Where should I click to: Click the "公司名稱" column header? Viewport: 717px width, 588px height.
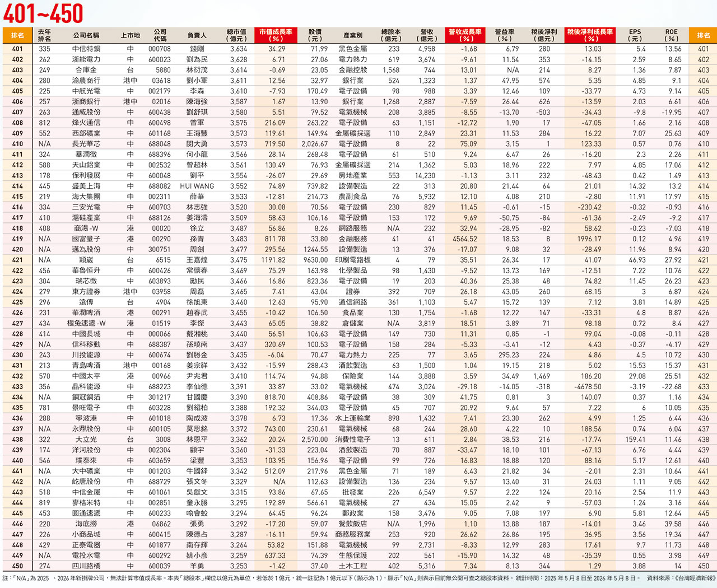(86, 35)
